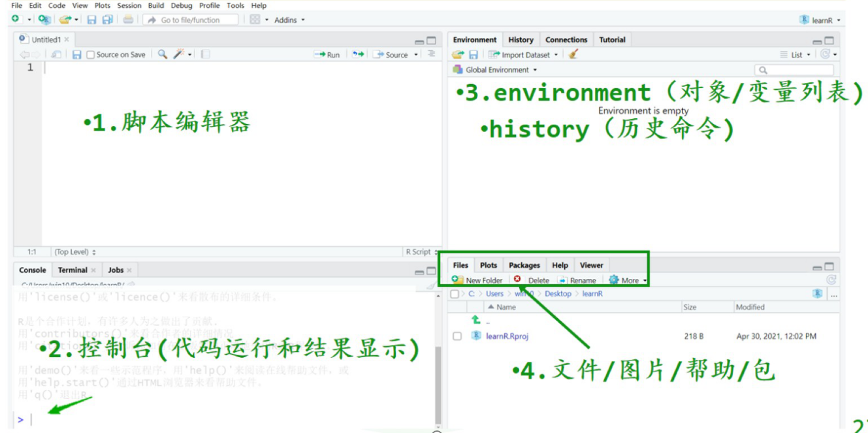Click the Source button in editor

coord(391,55)
